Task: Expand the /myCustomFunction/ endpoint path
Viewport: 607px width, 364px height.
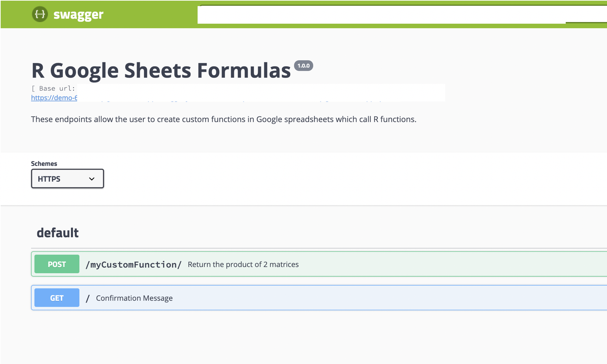Action: (x=134, y=265)
